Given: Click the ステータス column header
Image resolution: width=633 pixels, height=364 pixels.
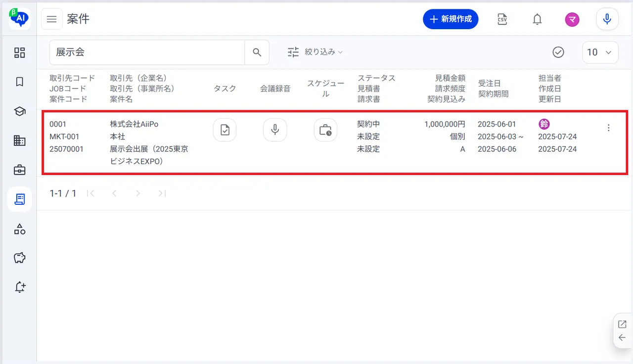Looking at the screenshot, I should click(376, 78).
